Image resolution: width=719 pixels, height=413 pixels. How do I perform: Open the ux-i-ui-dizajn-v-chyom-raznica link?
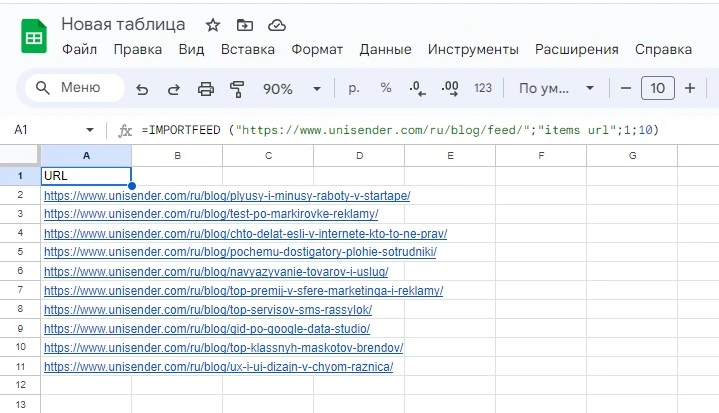[219, 367]
